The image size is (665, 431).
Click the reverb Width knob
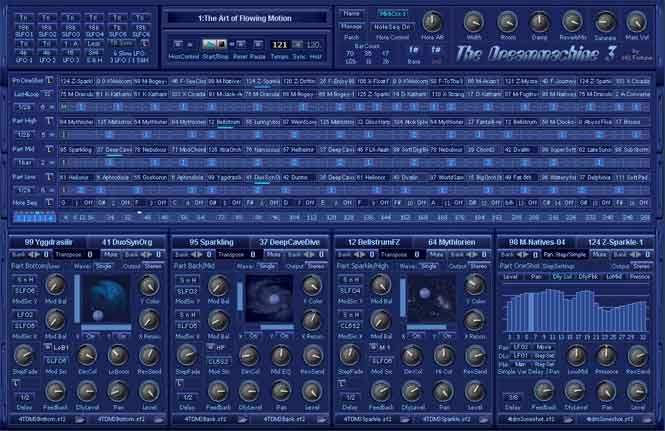474,22
